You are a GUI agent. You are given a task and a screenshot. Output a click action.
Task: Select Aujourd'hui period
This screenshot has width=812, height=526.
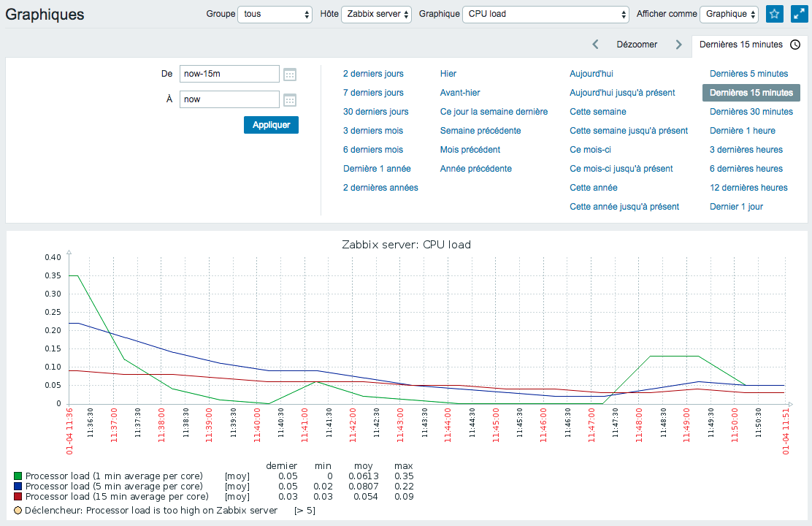tap(591, 74)
